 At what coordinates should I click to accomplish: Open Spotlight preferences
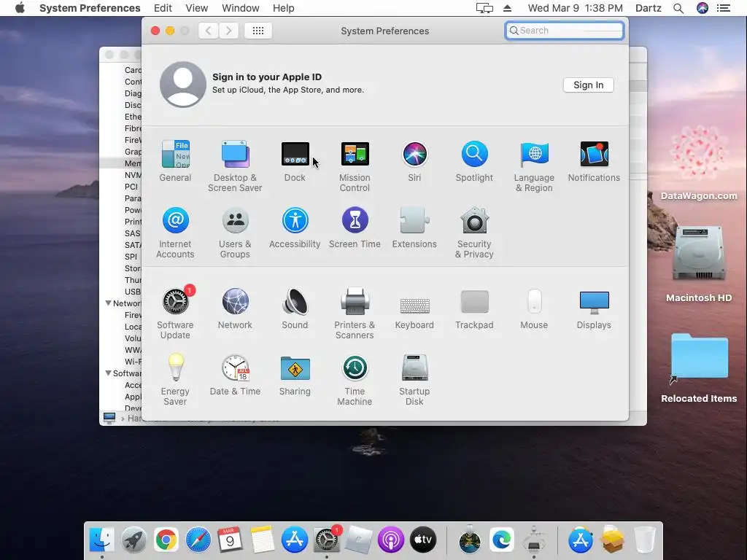tap(474, 160)
